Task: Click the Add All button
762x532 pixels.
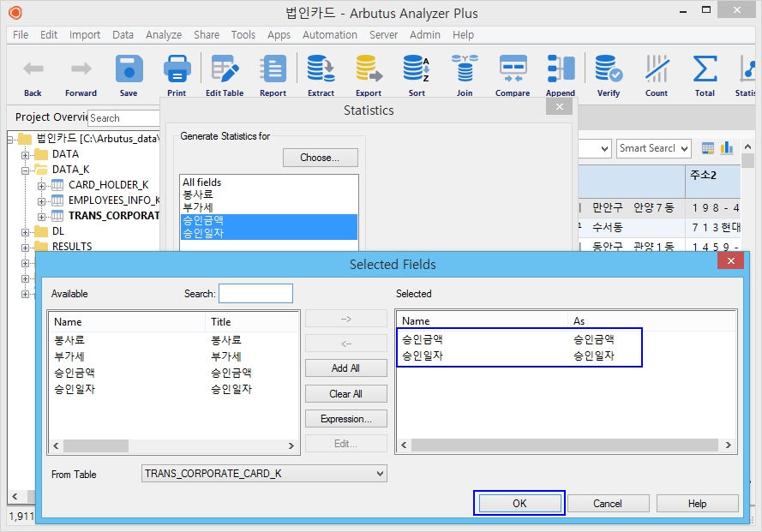Action: (346, 368)
